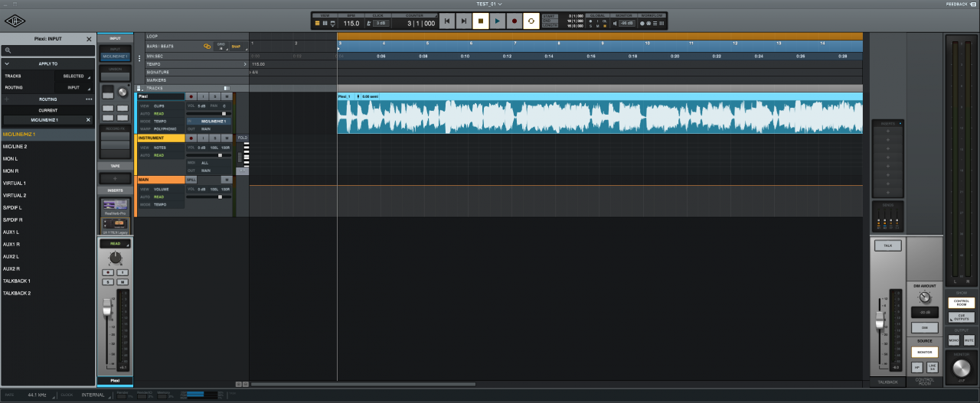This screenshot has width=980, height=403.
Task: Click Return to Start transport button
Action: (448, 21)
